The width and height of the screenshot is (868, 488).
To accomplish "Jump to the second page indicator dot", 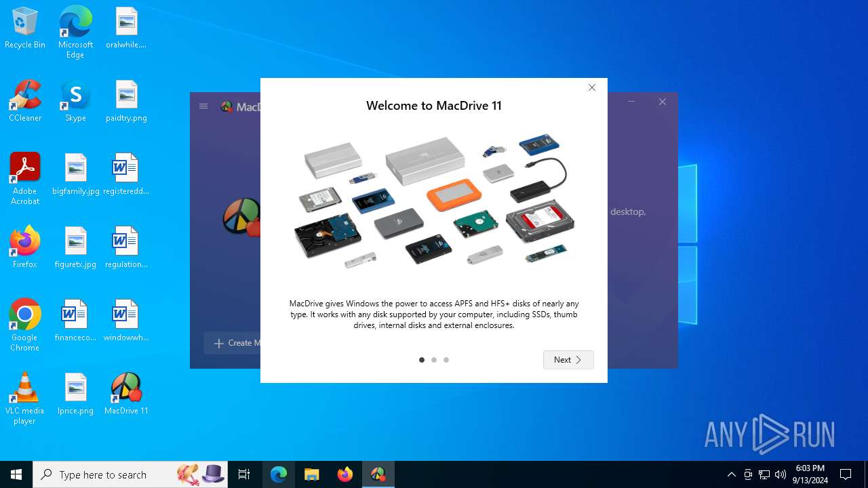I will [434, 360].
